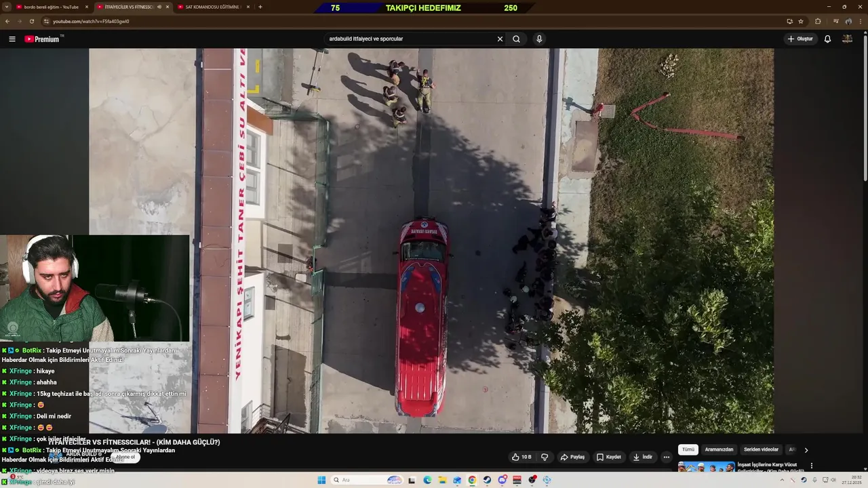This screenshot has width=868, height=488.
Task: Go to YouTube Premium home logo
Action: coord(43,39)
